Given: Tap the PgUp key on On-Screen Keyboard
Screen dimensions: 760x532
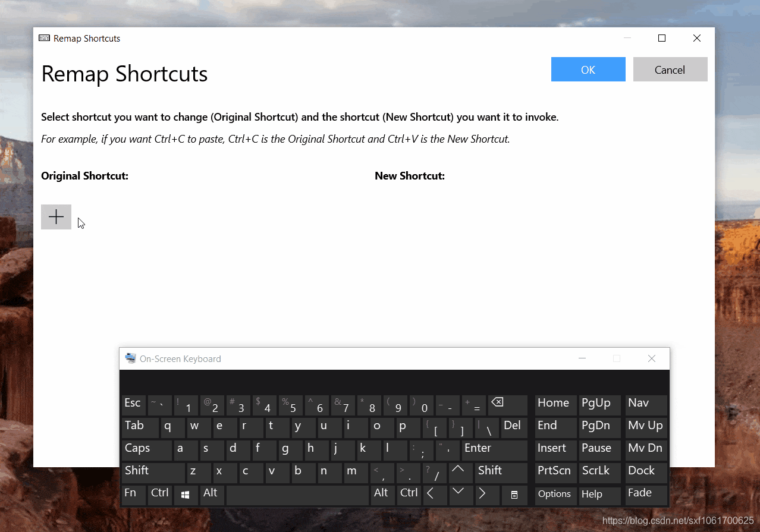Looking at the screenshot, I should (x=599, y=405).
